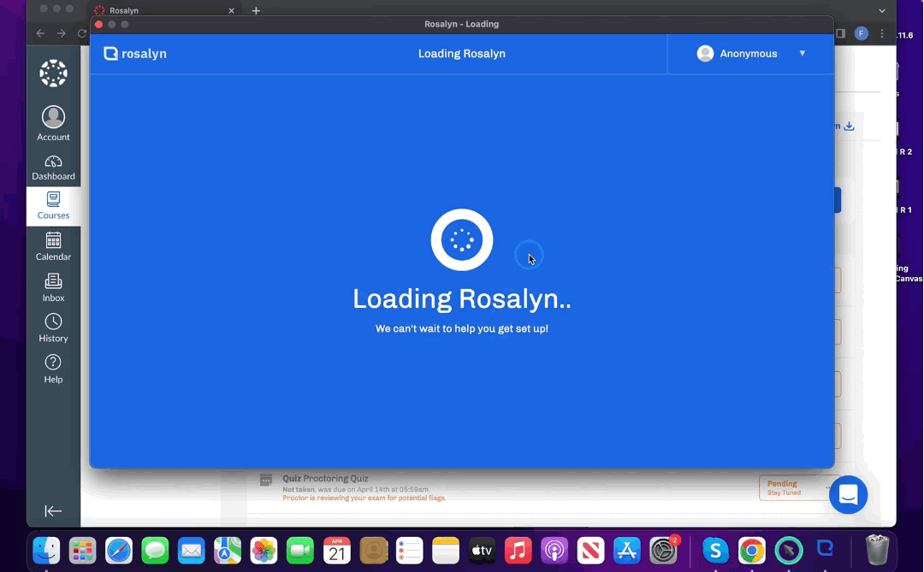
Task: Open the Proctoring Quiz link
Action: coord(325,478)
